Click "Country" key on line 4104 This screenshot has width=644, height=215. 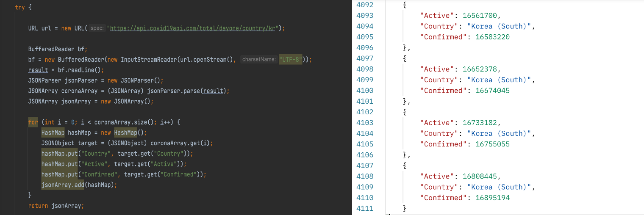(440, 133)
